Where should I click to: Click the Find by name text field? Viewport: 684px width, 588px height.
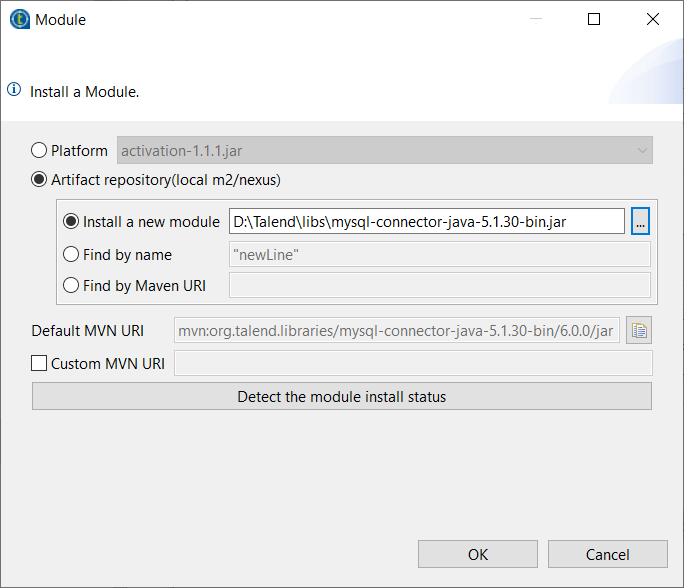440,255
